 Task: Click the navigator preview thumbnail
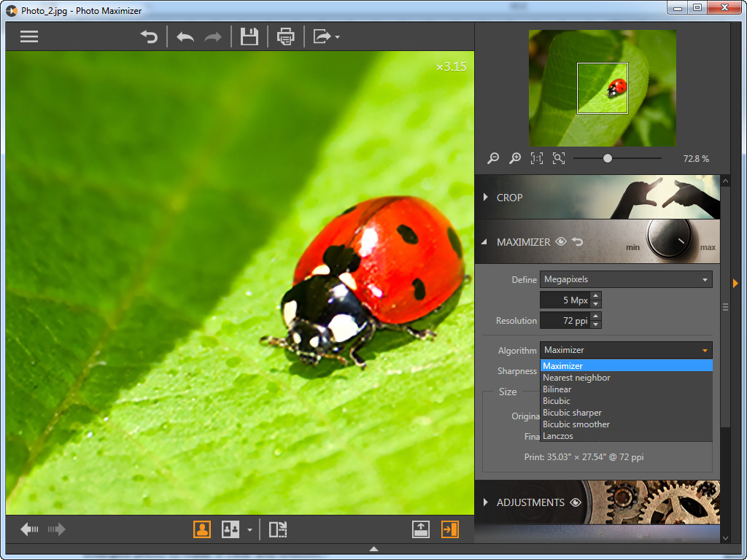pos(602,88)
